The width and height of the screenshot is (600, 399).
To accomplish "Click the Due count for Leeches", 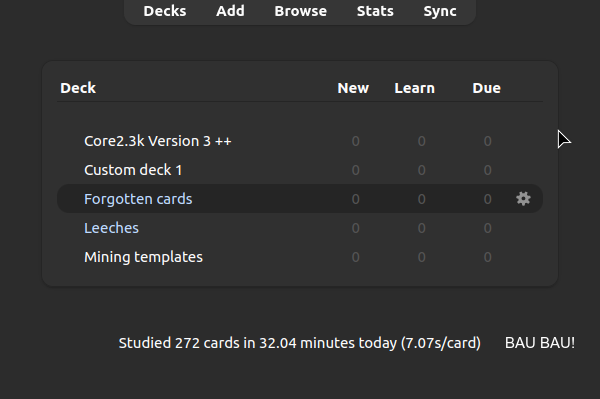I will (x=487, y=228).
